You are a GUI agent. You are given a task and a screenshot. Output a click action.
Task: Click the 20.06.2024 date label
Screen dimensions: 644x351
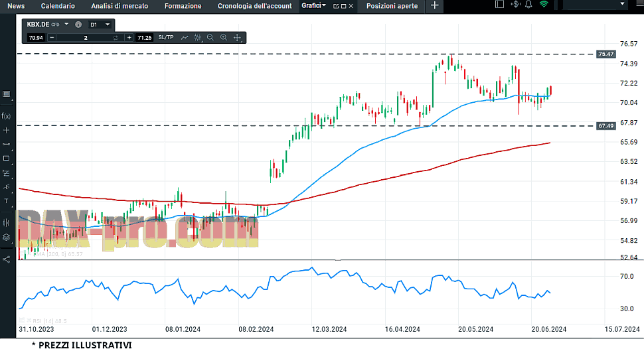coord(548,329)
